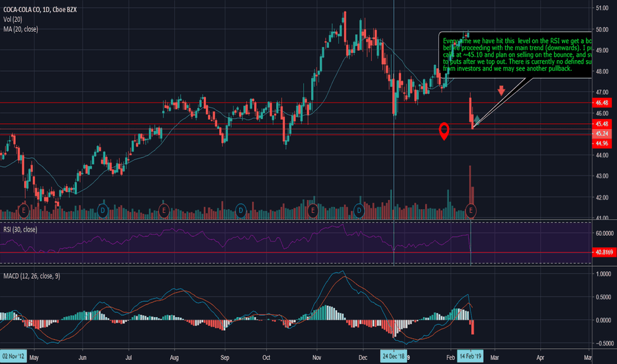Click the MA (20, close) indicator legend
Screen dimensions: 617x364
pyautogui.click(x=21, y=29)
